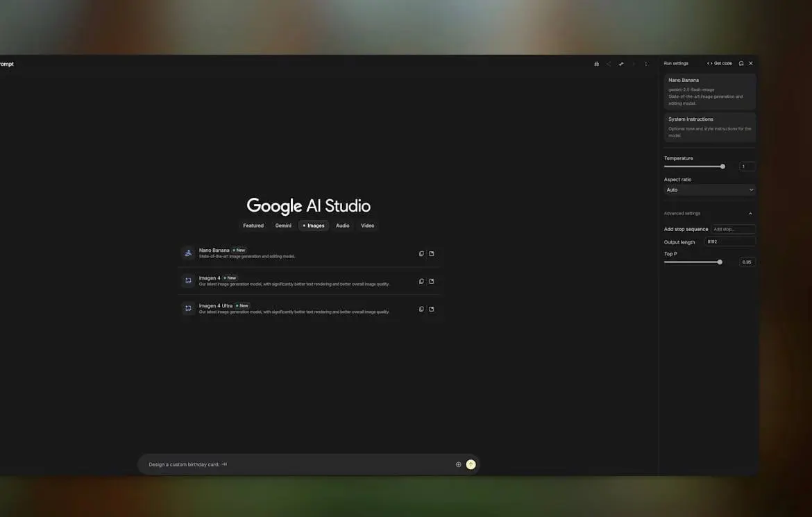Click the Imagen 4 Ultra model icon
The height and width of the screenshot is (517, 812).
pos(188,309)
